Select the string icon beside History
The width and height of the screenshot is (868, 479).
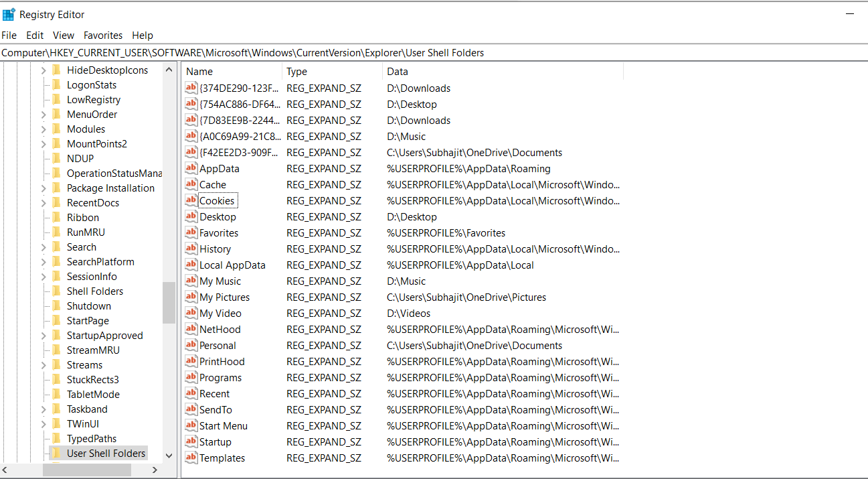[191, 249]
